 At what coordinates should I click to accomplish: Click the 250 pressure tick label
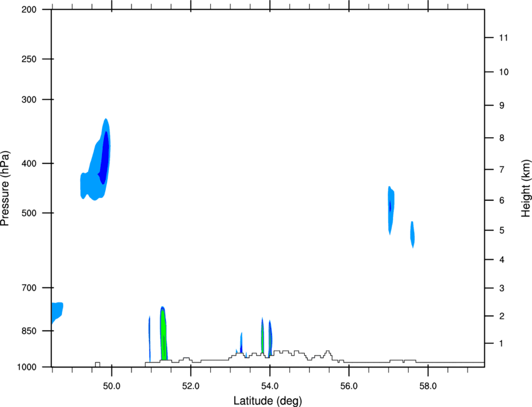click(x=29, y=59)
